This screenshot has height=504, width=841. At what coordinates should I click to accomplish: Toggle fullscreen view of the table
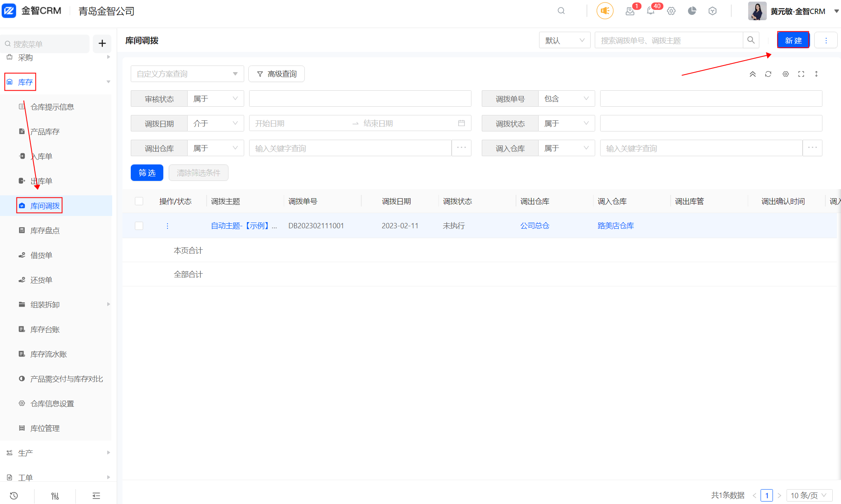pos(801,74)
